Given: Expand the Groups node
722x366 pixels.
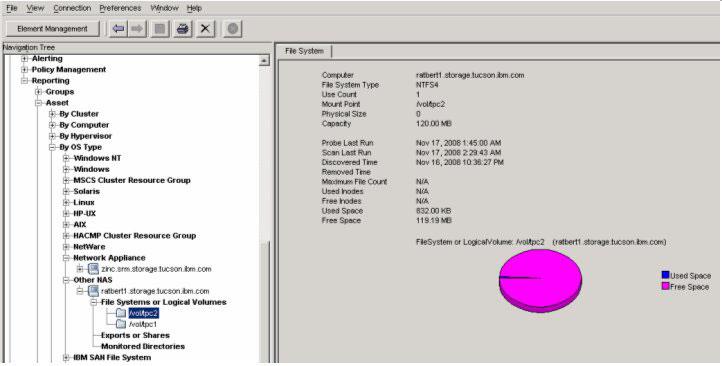Looking at the screenshot, I should coord(39,92).
